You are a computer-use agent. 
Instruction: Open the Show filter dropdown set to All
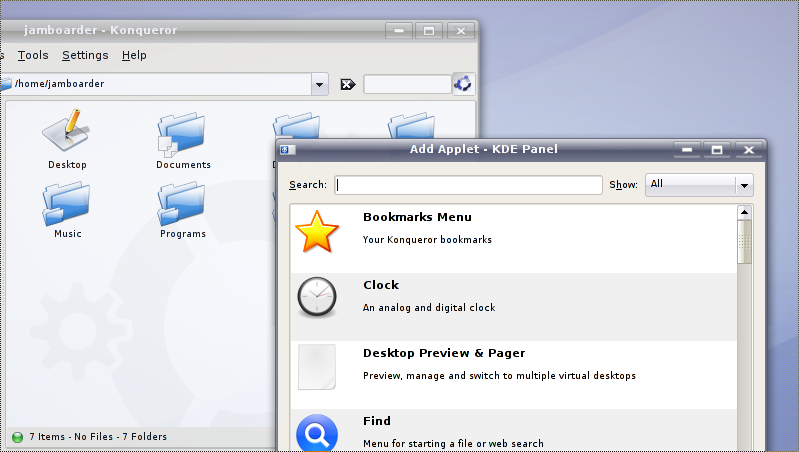[x=699, y=184]
